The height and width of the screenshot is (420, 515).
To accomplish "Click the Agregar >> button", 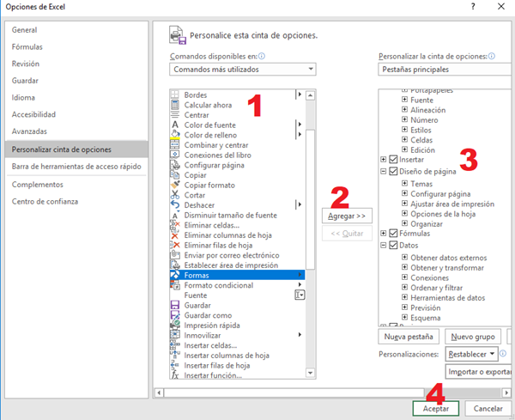I will point(347,216).
